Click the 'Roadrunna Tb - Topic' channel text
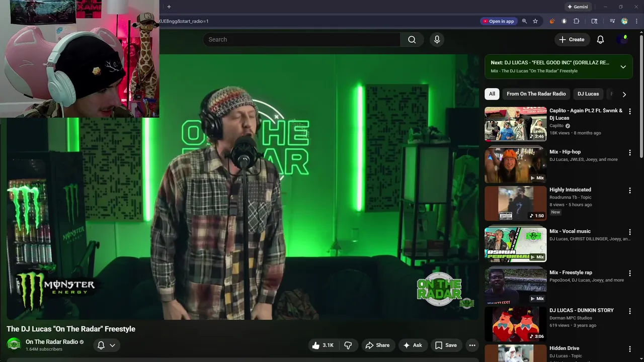This screenshot has width=644, height=362. point(571,197)
